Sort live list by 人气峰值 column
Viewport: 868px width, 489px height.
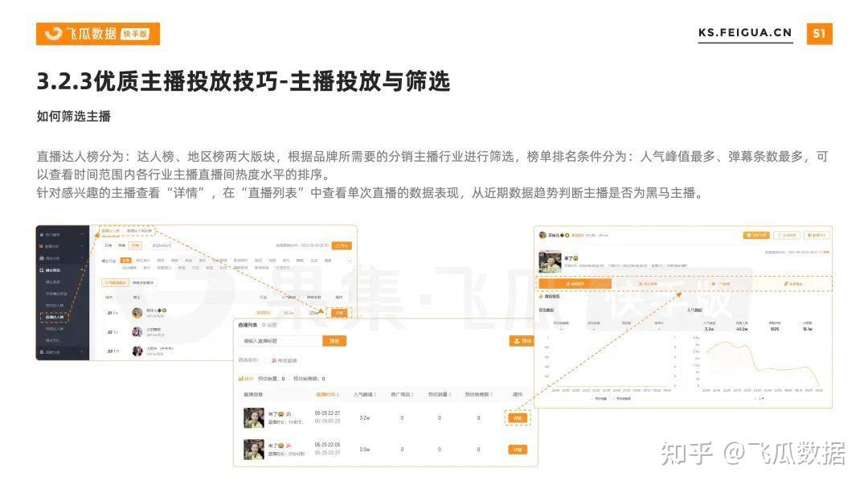[364, 395]
